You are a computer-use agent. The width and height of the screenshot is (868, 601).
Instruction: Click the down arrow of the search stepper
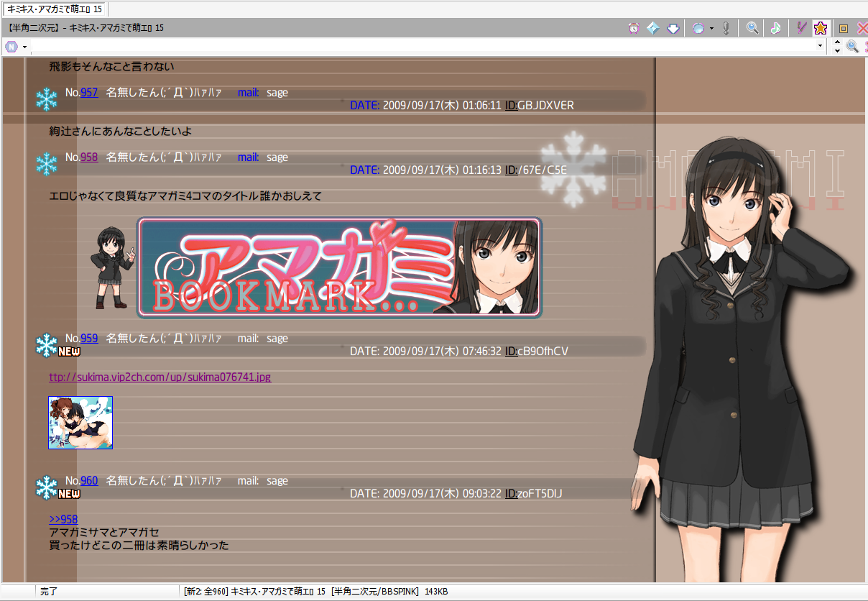tap(837, 51)
